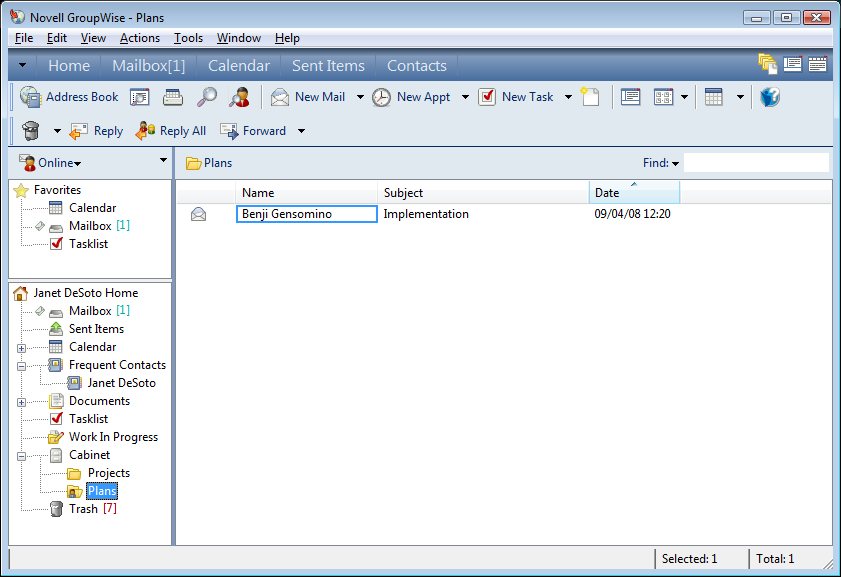The image size is (841, 577).
Task: Open the Tools menu
Action: [x=188, y=38]
